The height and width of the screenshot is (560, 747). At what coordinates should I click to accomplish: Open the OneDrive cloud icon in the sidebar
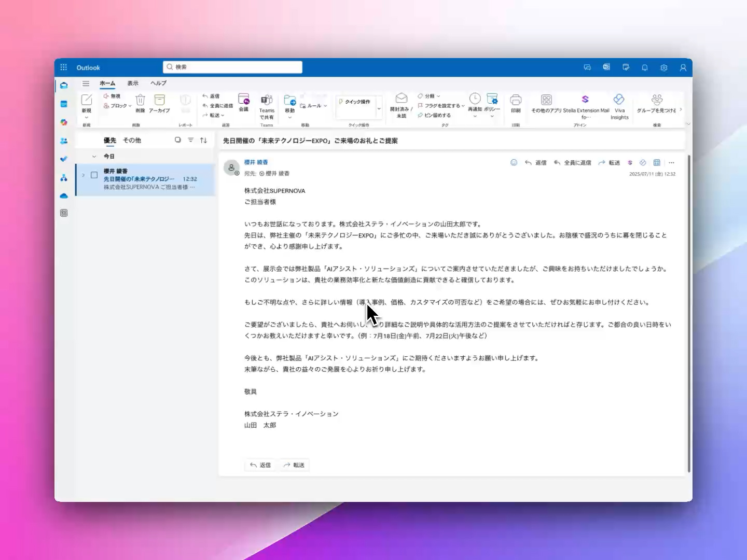click(x=64, y=196)
